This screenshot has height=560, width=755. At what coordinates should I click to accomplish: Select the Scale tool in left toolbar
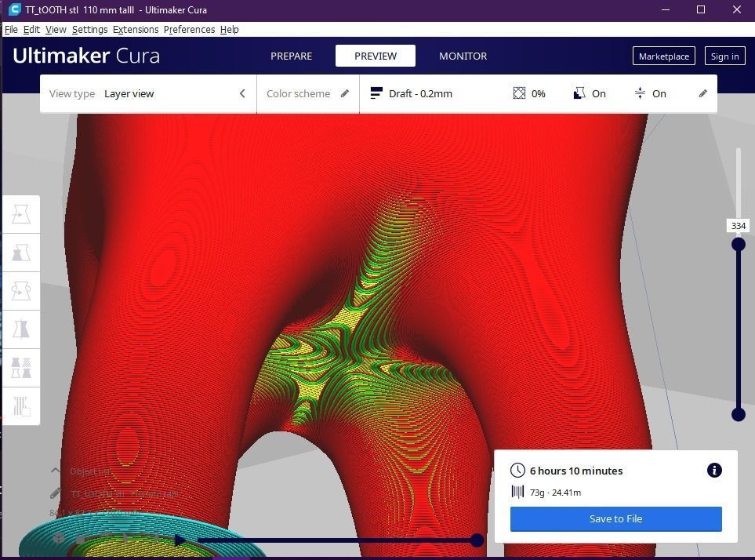21,253
